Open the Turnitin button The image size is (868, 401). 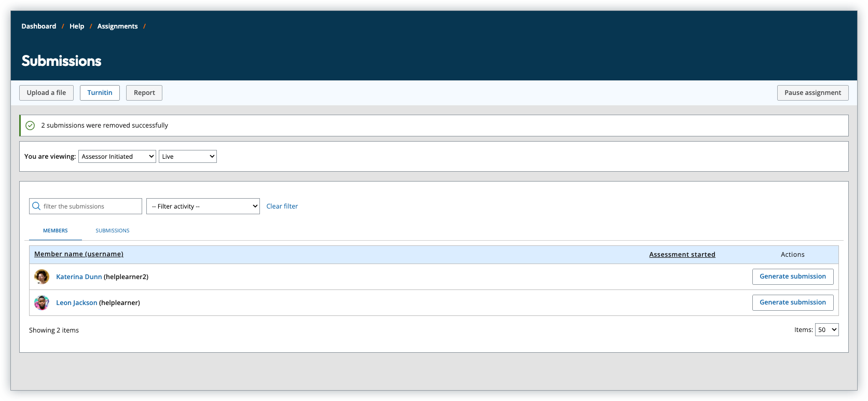(x=100, y=93)
